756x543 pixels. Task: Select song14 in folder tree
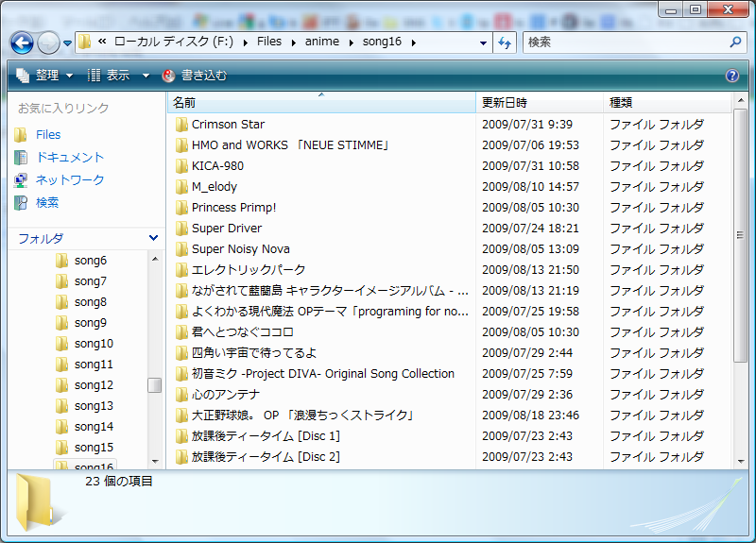pos(94,427)
